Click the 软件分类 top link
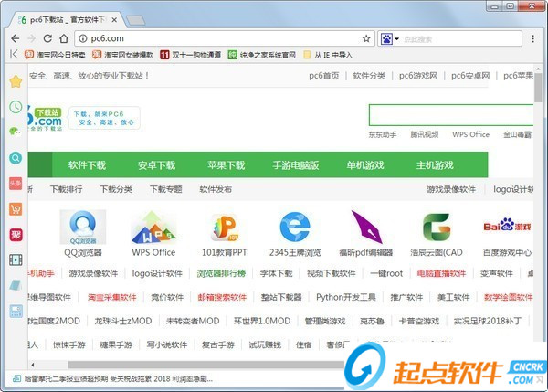Image resolution: width=548 pixels, height=392 pixels. tap(369, 76)
